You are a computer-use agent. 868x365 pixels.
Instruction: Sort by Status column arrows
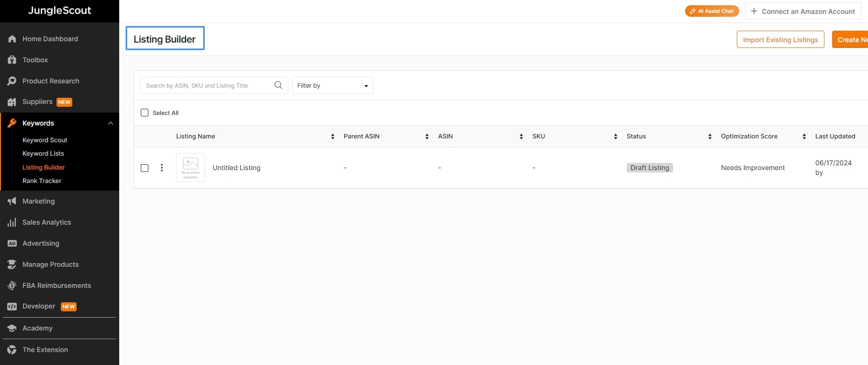pos(710,137)
